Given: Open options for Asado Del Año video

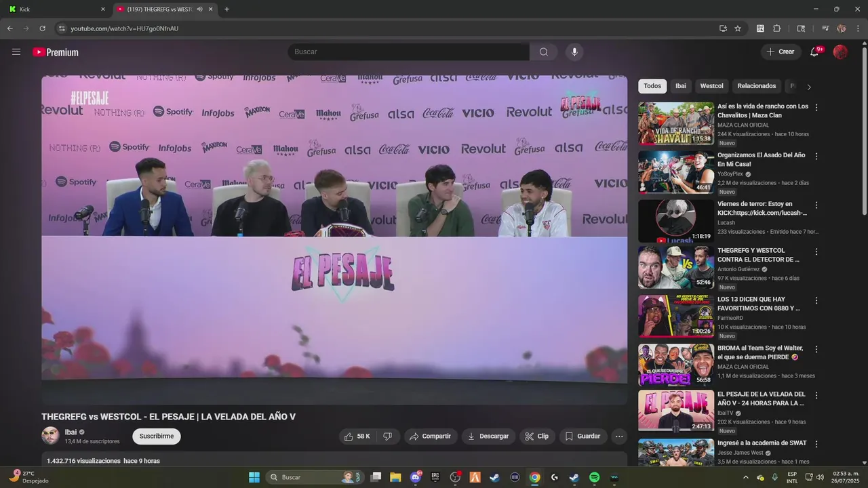Looking at the screenshot, I should coord(816,156).
